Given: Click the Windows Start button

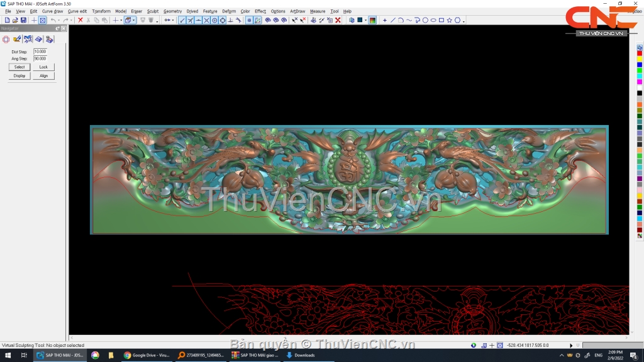Looking at the screenshot, I should click(x=8, y=356).
